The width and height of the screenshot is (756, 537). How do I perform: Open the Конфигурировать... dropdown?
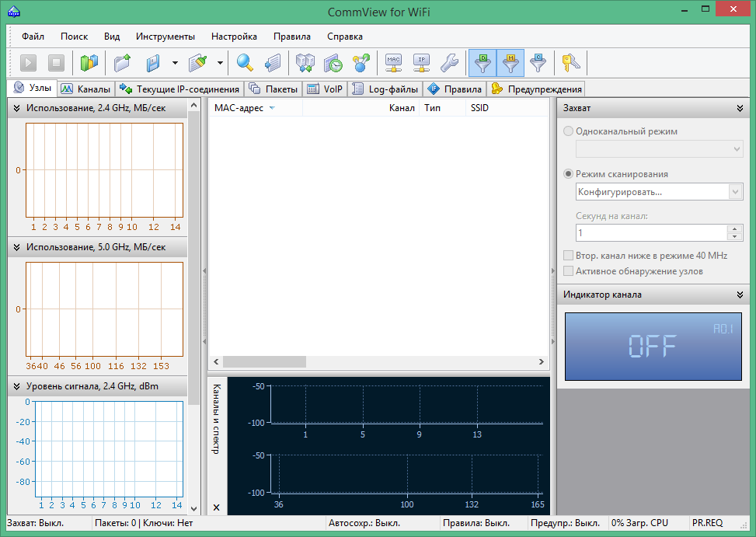coord(659,192)
